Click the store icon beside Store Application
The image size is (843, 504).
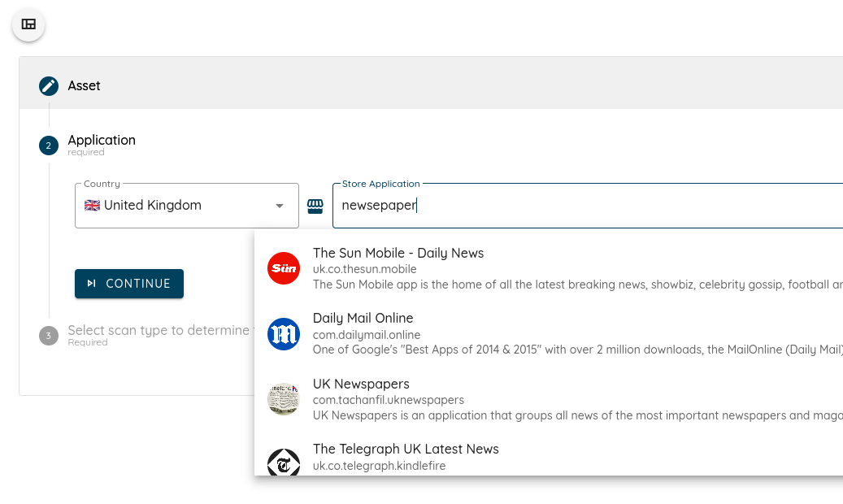point(315,206)
